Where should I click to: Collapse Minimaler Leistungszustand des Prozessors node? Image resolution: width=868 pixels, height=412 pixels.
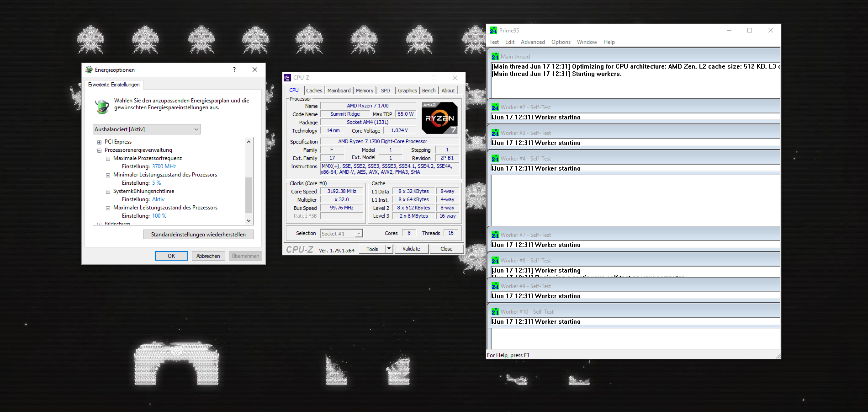pos(108,175)
